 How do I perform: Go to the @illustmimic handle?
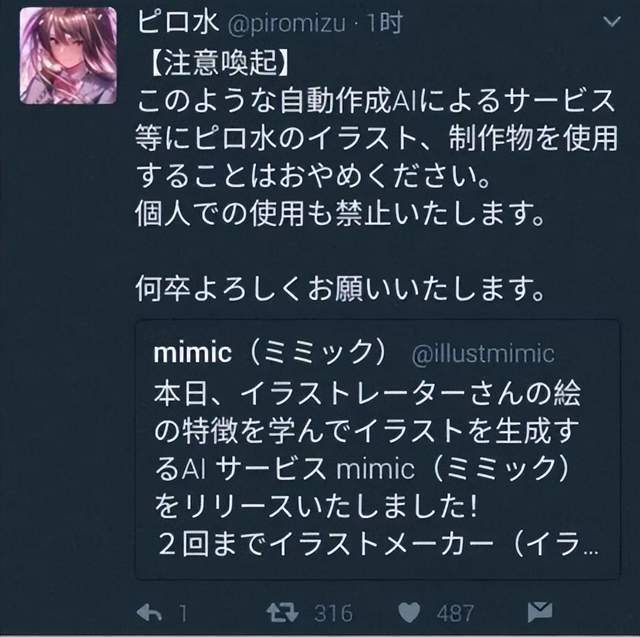tap(483, 354)
